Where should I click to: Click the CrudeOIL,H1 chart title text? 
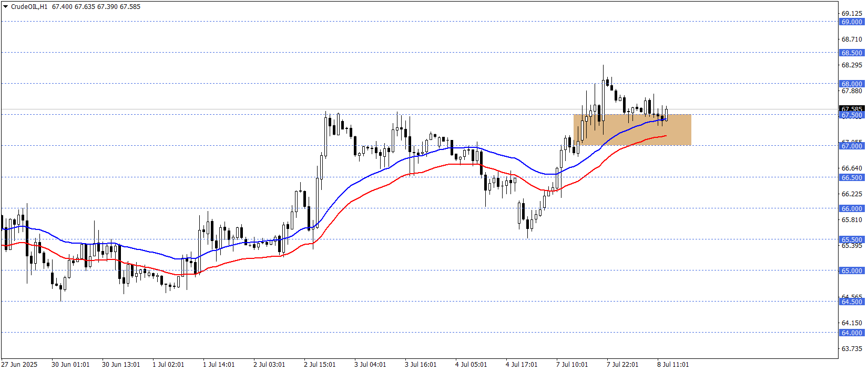(x=29, y=7)
